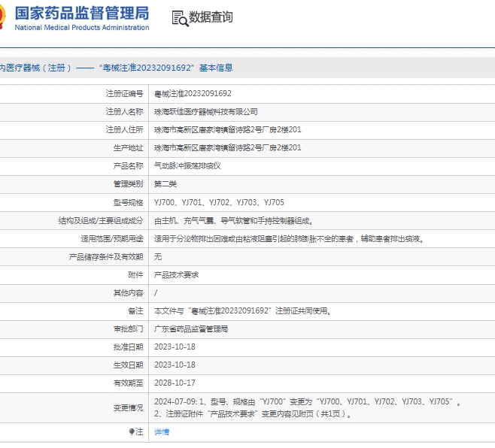Image resolution: width=495 pixels, height=448 pixels.
Task: Select the 第二类 category value
Action: tap(165, 183)
